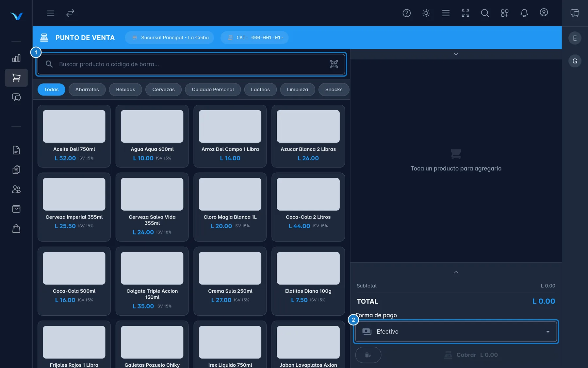Click the clear cart trash button
Screen dimensions: 588x368
[x=368, y=355]
